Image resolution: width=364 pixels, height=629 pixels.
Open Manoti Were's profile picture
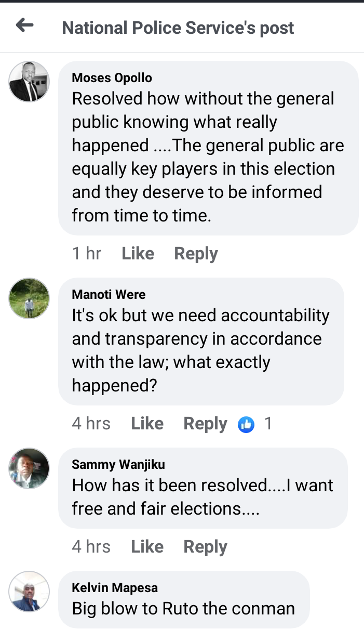pyautogui.click(x=30, y=298)
